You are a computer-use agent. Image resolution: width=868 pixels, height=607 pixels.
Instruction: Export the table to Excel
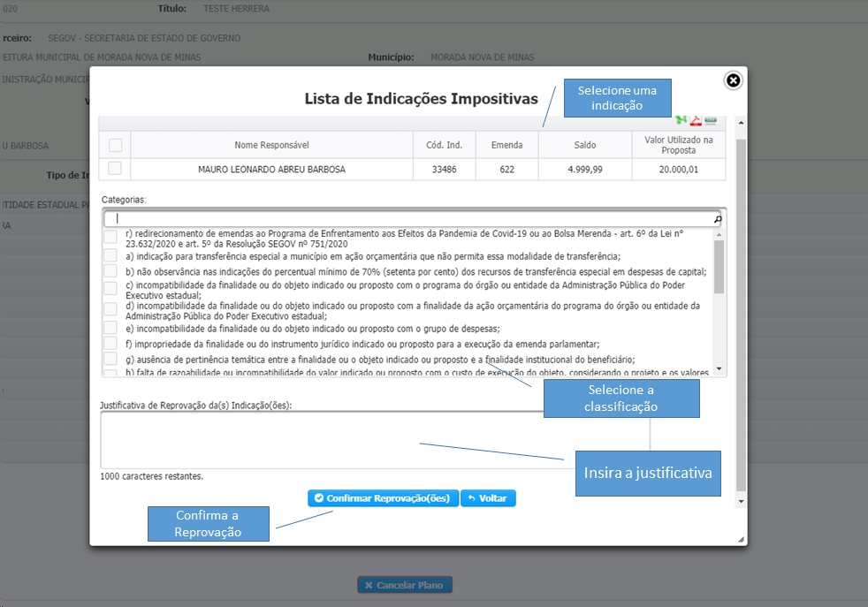[x=681, y=121]
